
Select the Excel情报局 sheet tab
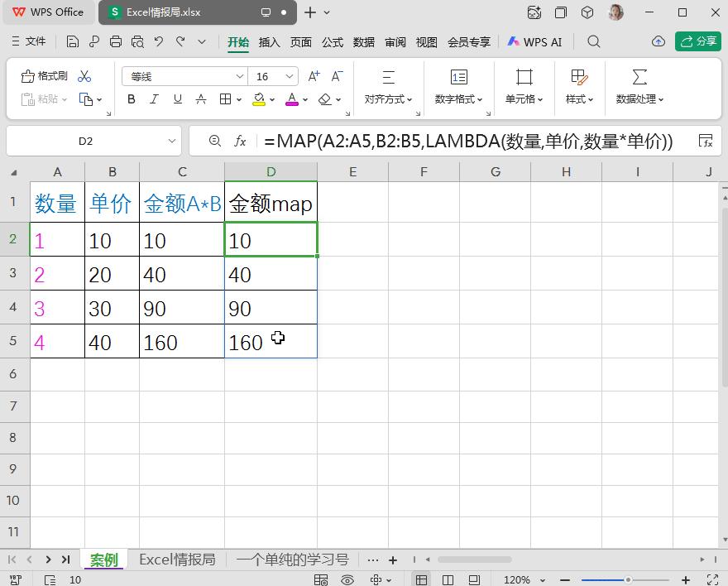pos(177,560)
